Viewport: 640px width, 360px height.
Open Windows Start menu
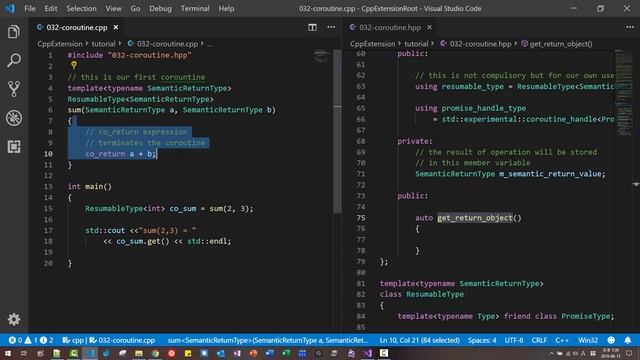pos(8,353)
